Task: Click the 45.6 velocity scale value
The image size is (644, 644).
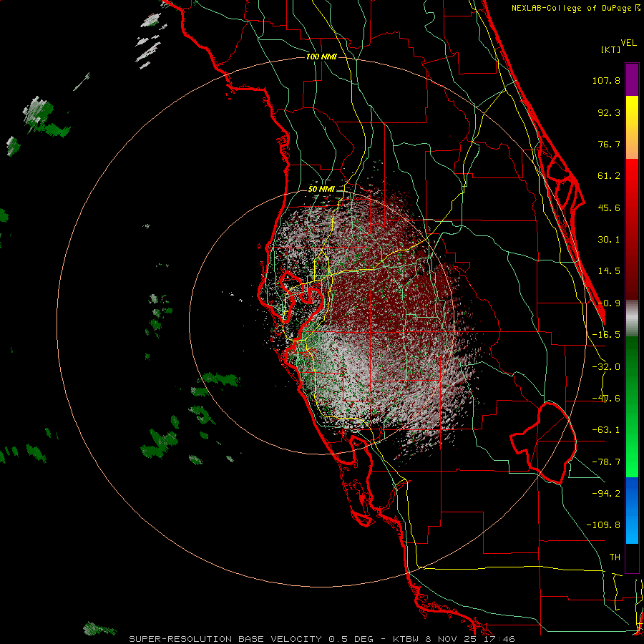Action: (x=609, y=208)
